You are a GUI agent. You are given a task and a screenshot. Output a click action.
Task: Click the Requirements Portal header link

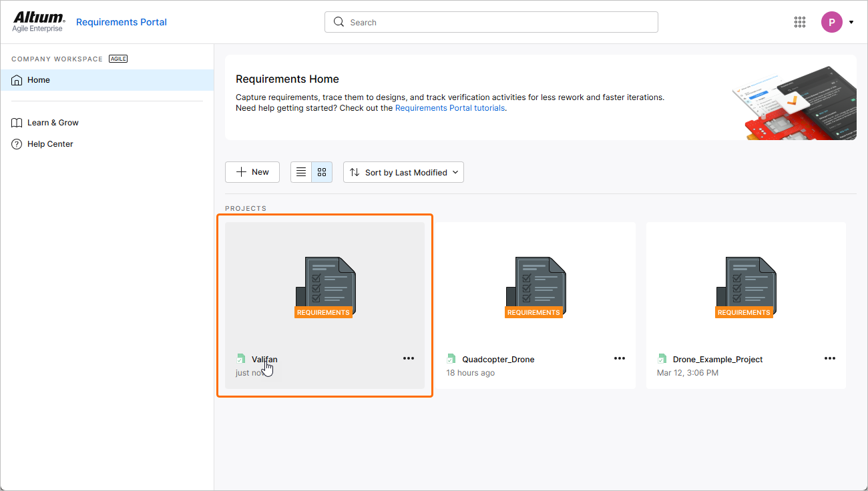(122, 22)
